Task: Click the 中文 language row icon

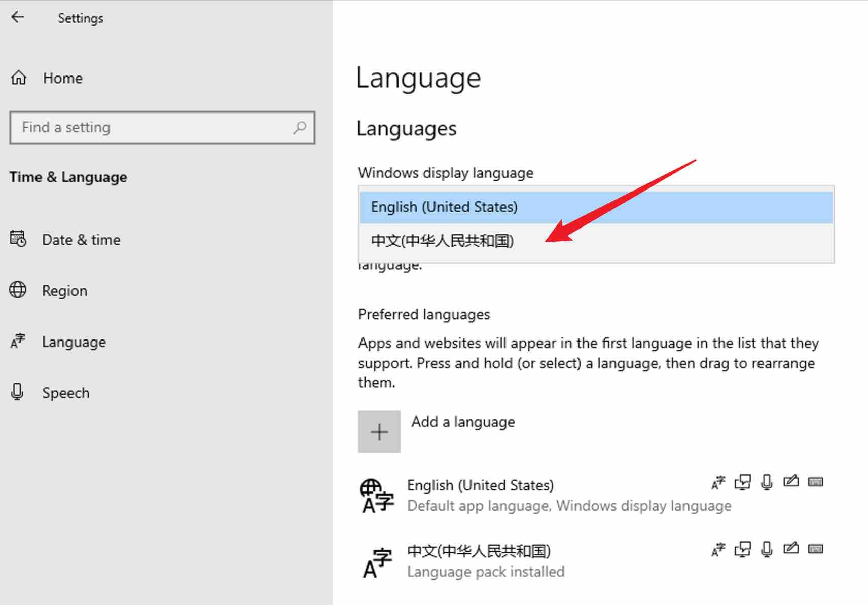Action: [377, 562]
